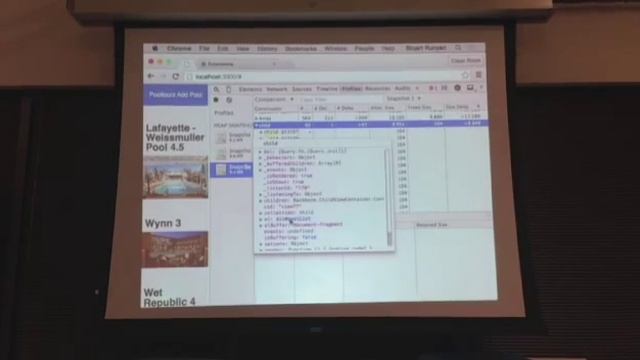Switch to DevTools Resources tab

coord(378,89)
